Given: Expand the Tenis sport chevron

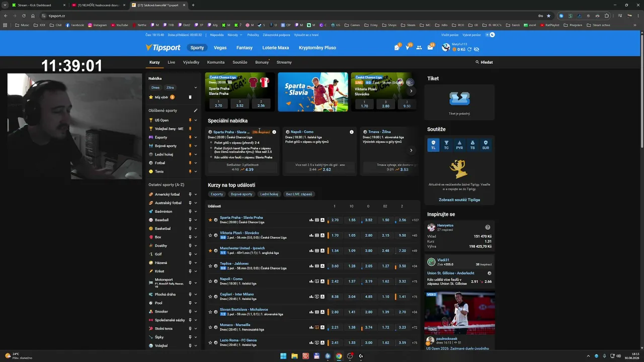Looking at the screenshot, I should click(196, 171).
